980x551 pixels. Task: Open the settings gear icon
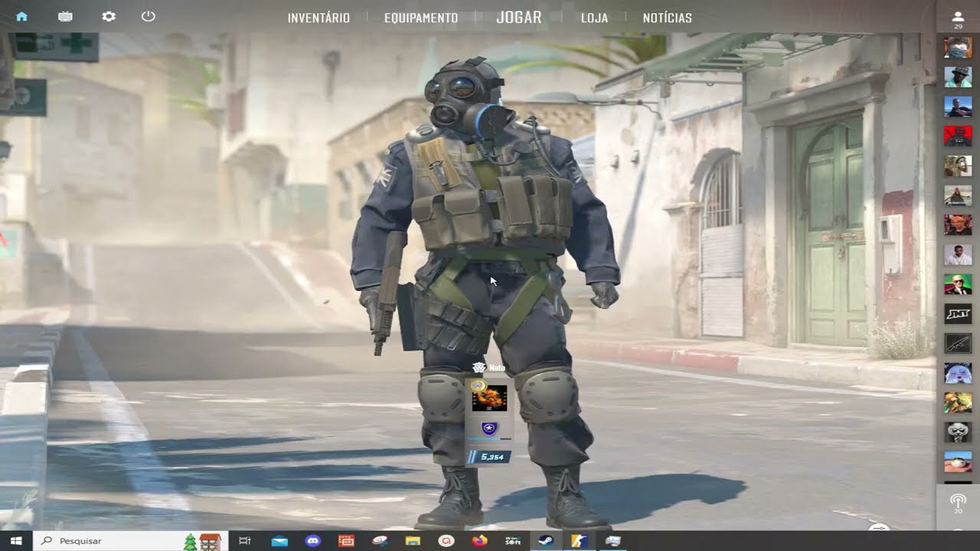pyautogui.click(x=109, y=16)
